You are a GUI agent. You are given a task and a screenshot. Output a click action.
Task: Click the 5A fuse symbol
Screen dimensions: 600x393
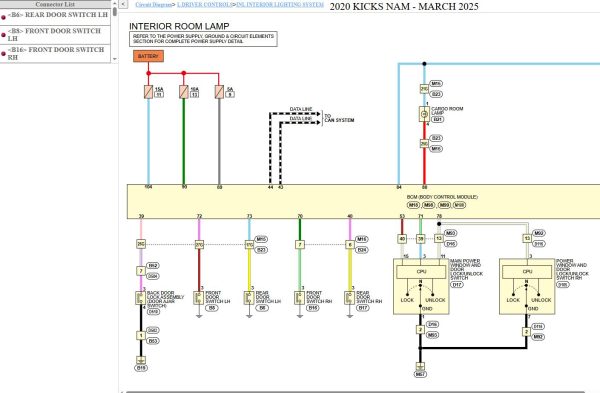(219, 92)
